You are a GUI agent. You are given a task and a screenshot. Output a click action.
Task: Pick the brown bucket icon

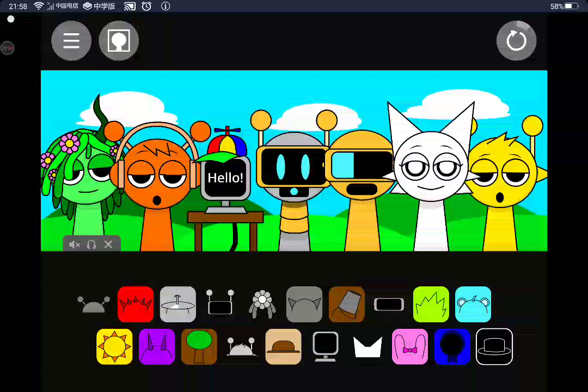click(x=347, y=304)
